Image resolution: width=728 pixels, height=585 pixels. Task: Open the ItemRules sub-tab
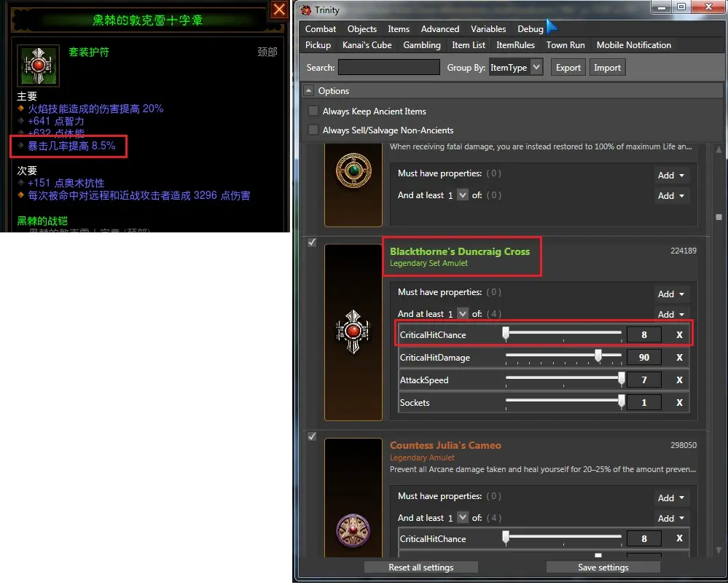click(515, 45)
